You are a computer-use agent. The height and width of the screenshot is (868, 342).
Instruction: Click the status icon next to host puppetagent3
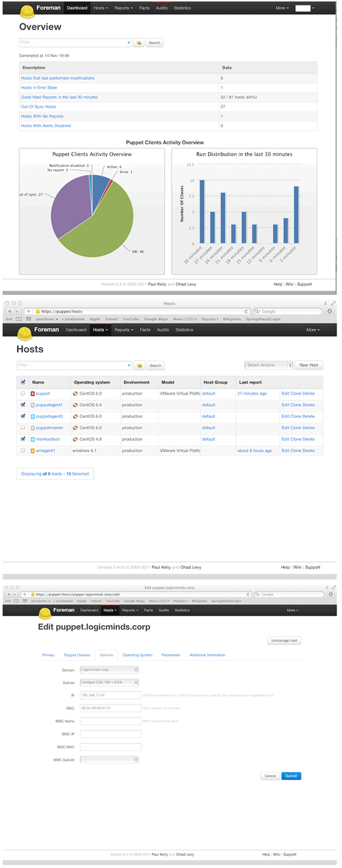(33, 417)
